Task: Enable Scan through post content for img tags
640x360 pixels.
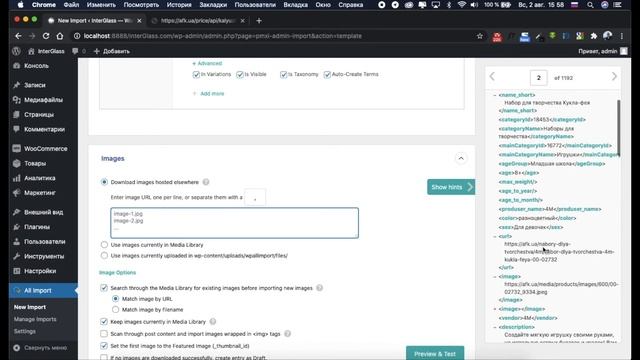Action: (x=104, y=333)
